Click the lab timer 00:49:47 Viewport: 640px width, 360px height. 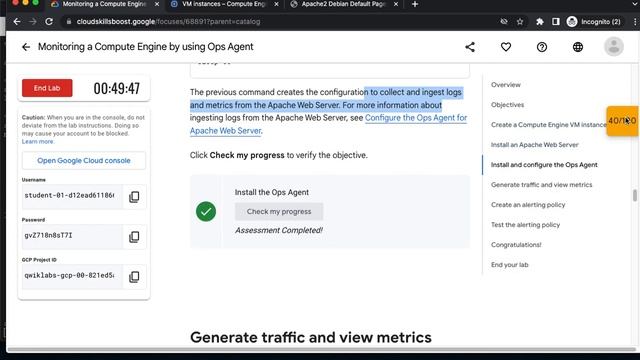tap(117, 88)
